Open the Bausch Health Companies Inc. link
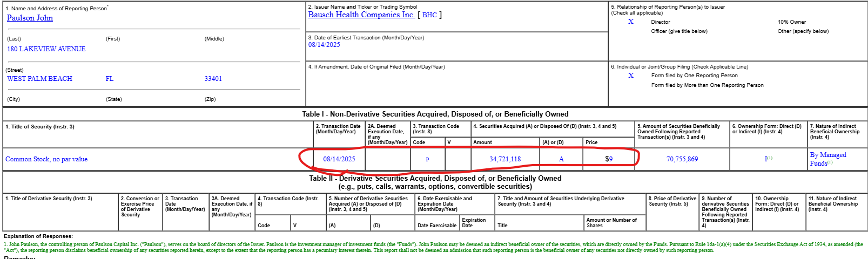 coord(361,15)
